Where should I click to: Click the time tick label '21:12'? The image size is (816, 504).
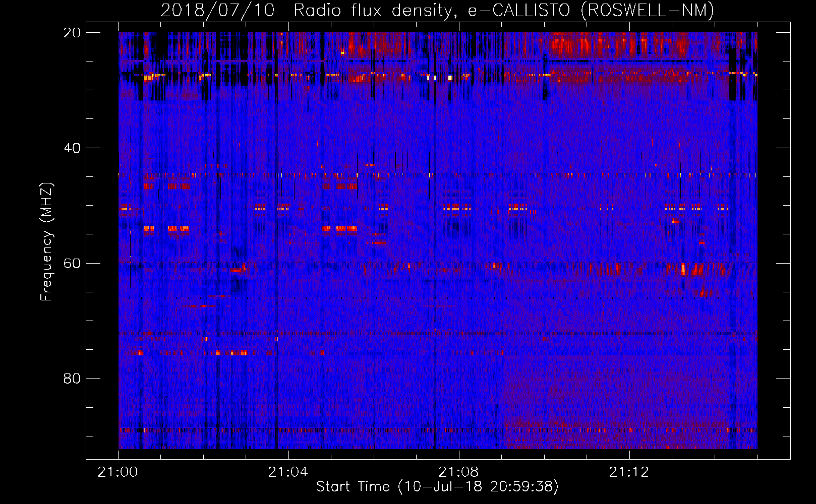(x=629, y=472)
